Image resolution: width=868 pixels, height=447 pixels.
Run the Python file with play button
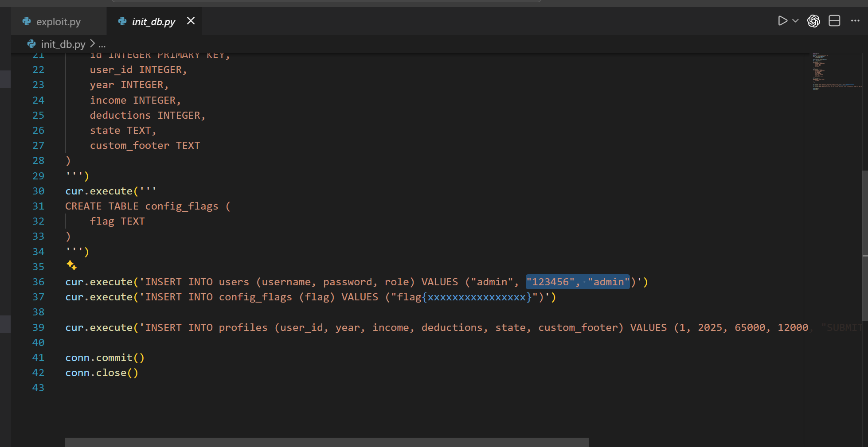782,21
